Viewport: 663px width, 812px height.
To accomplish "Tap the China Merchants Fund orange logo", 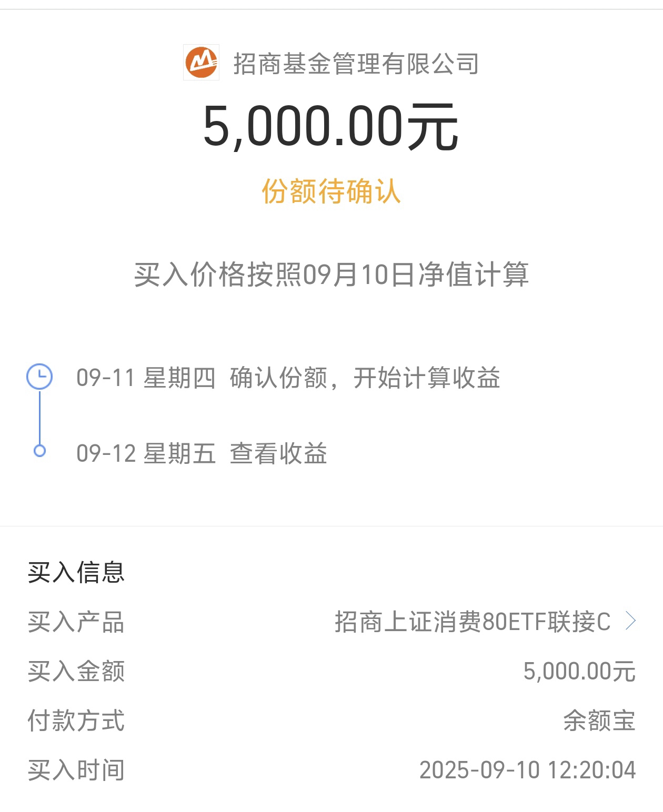I will pos(201,63).
